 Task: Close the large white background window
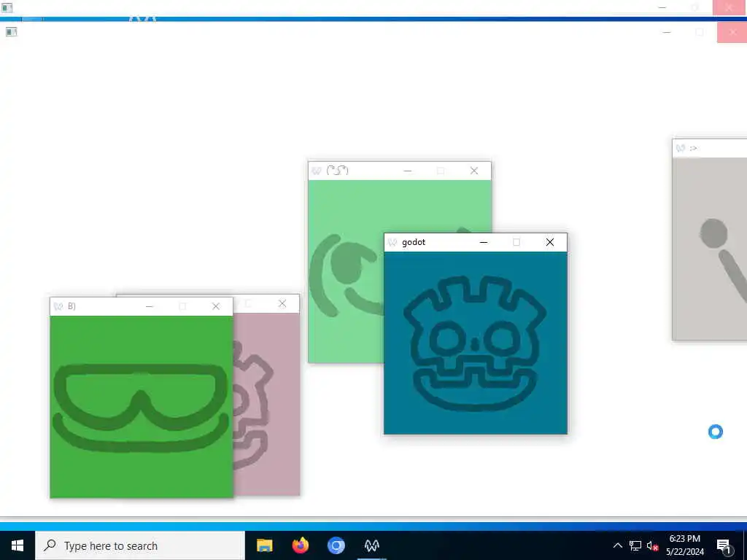(732, 32)
